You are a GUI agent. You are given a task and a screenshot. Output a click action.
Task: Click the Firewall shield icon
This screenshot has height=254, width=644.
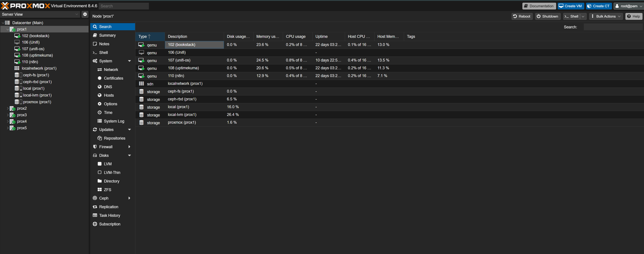tap(95, 147)
